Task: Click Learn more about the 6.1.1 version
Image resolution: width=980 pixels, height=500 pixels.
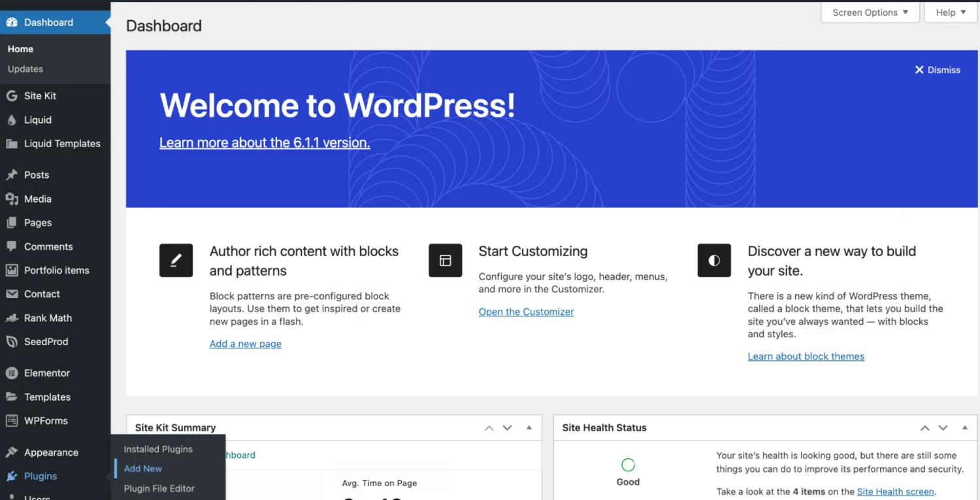Action: tap(265, 142)
